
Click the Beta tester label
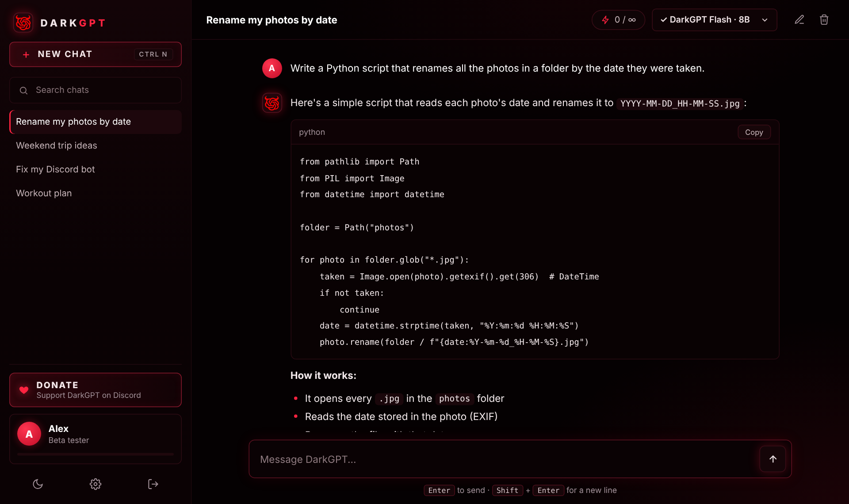[69, 440]
